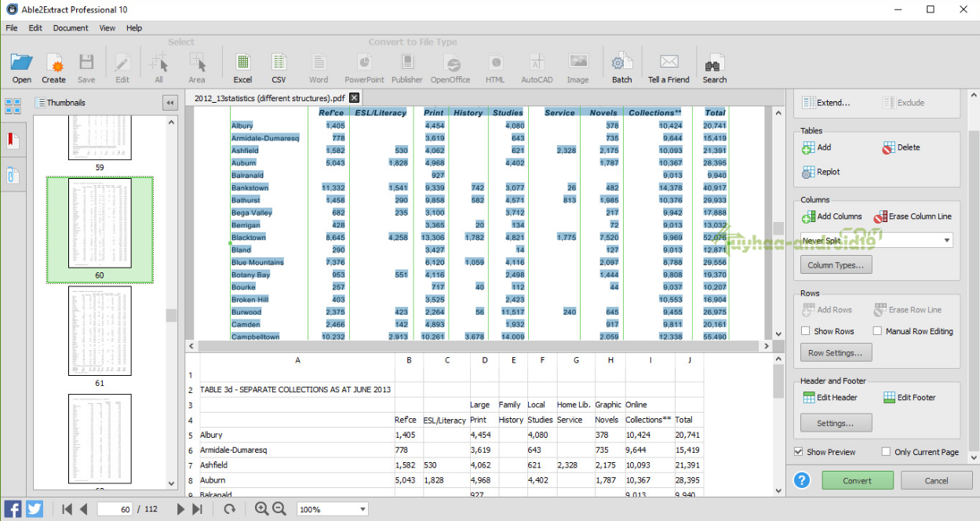Collapse the thumbnails panel arrow button
Image resolution: width=980 pixels, height=521 pixels.
pyautogui.click(x=169, y=103)
